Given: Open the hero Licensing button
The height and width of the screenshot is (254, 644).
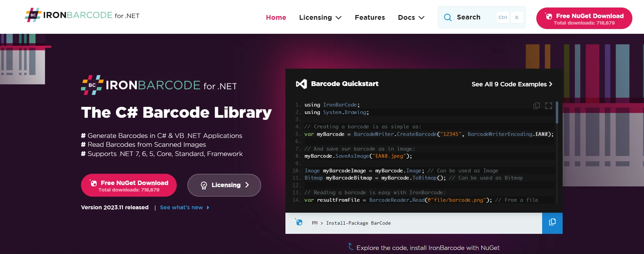Looking at the screenshot, I should coord(224,185).
